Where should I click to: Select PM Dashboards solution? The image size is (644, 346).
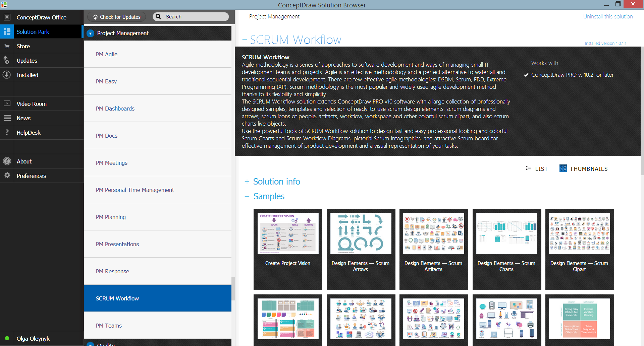click(x=157, y=109)
